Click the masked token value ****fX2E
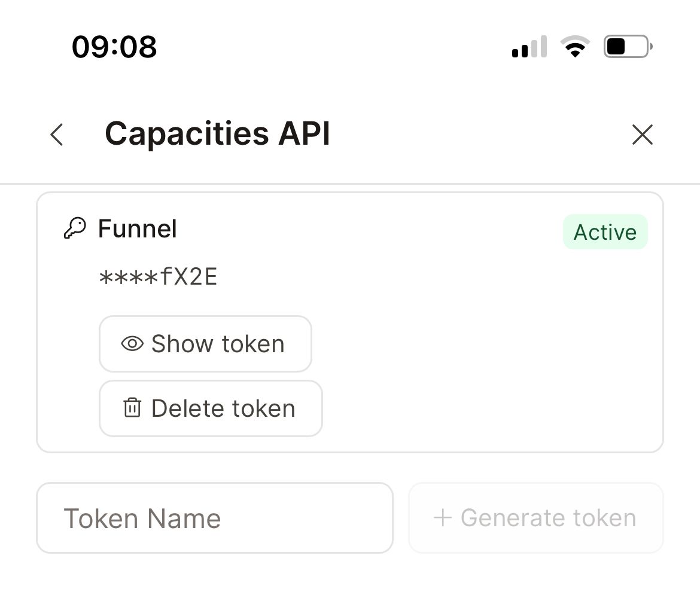Screen dimensions: 700x598 159,276
